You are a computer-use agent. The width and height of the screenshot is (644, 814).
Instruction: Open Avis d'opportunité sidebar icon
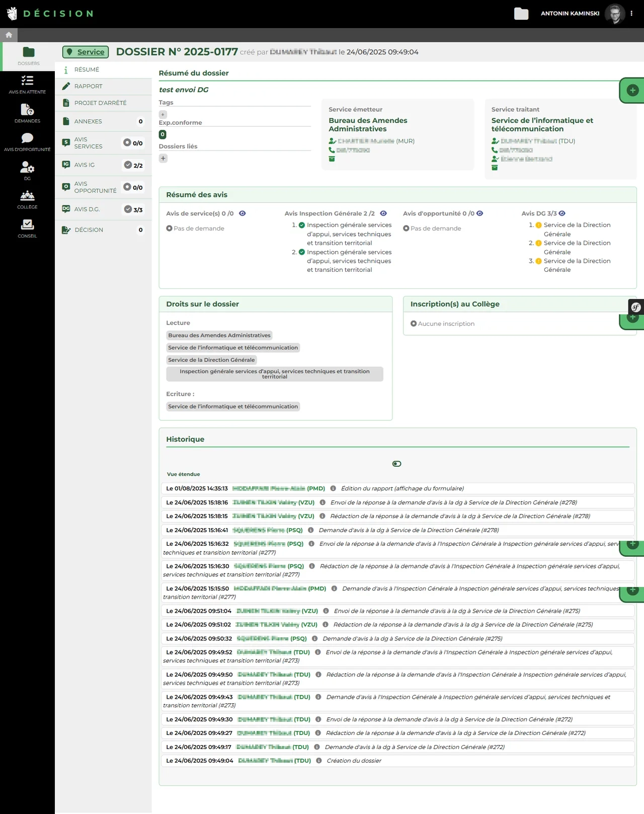click(x=27, y=142)
